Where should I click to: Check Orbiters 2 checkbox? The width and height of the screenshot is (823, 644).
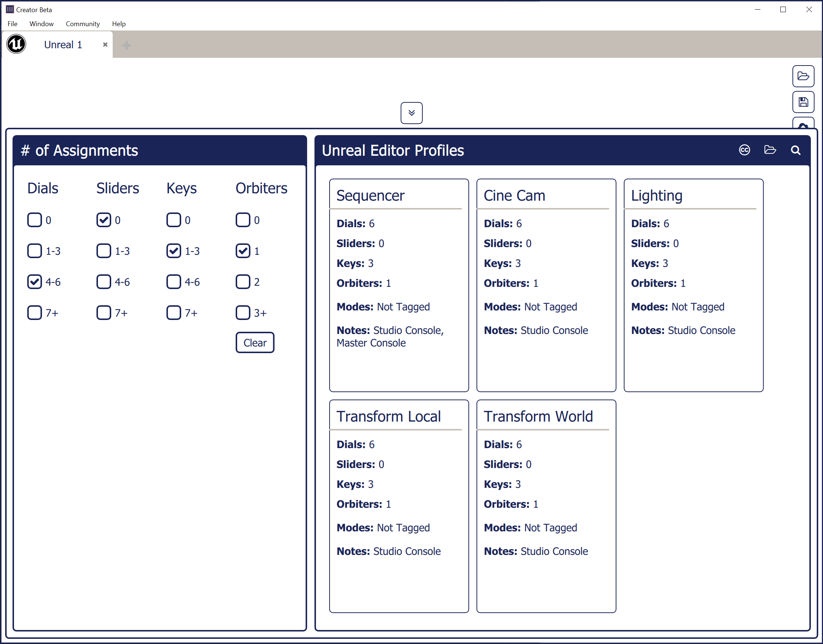pyautogui.click(x=243, y=282)
